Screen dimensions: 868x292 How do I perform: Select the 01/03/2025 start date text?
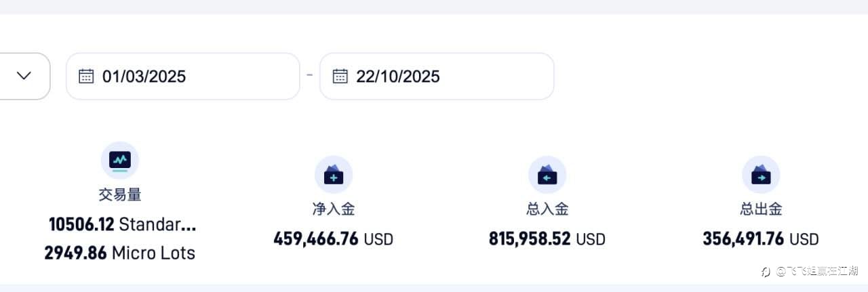144,77
